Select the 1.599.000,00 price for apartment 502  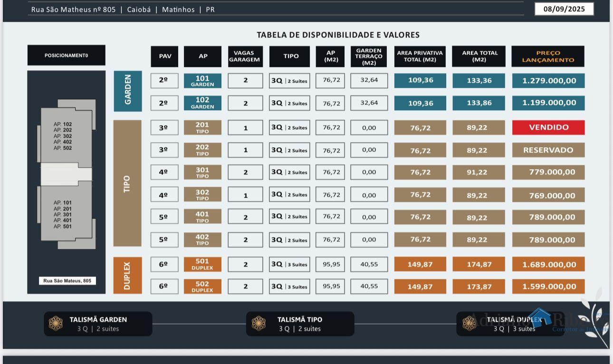548,287
